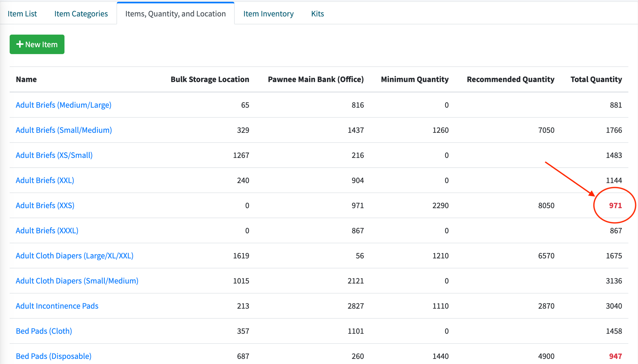
Task: Click the New Item button
Action: tap(37, 44)
